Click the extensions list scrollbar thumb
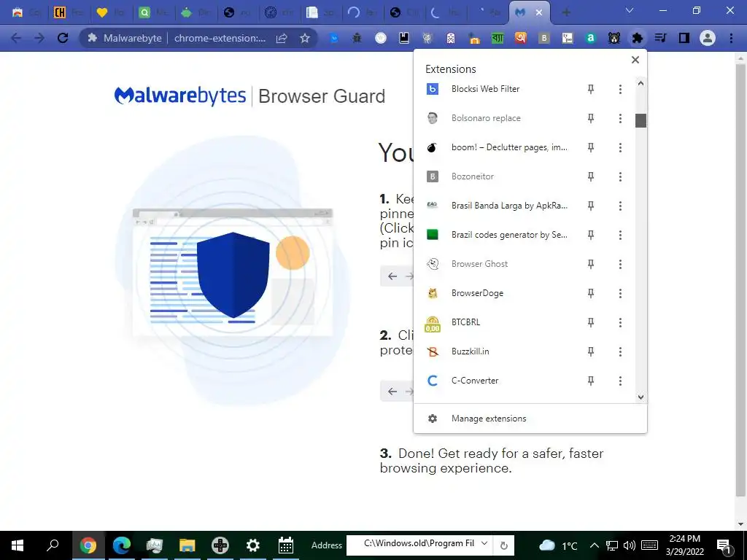747x560 pixels. coord(640,120)
